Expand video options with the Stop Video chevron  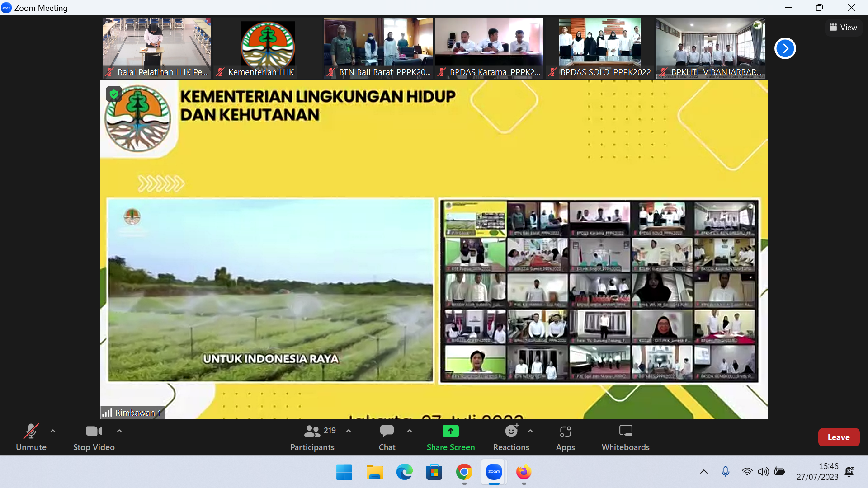tap(119, 432)
